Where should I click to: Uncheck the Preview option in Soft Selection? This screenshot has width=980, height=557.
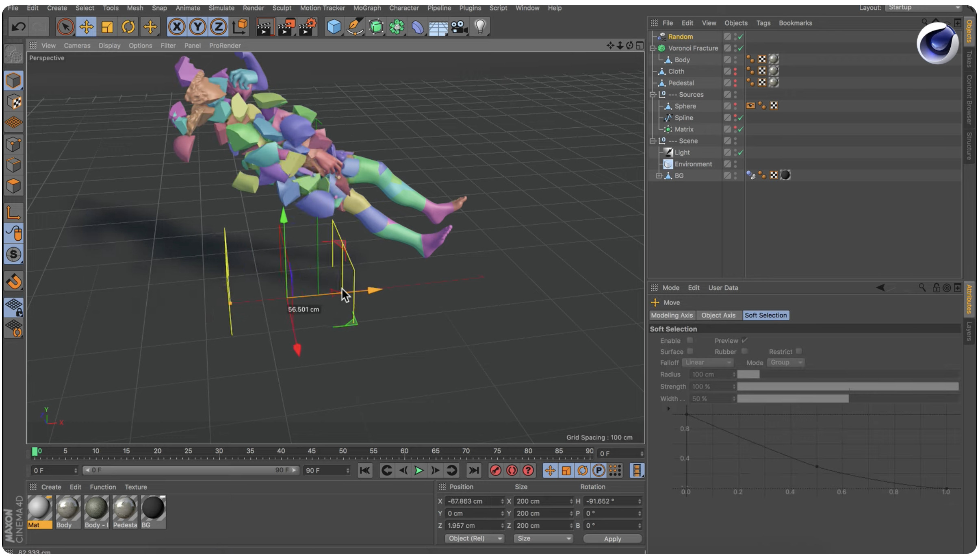tap(745, 340)
